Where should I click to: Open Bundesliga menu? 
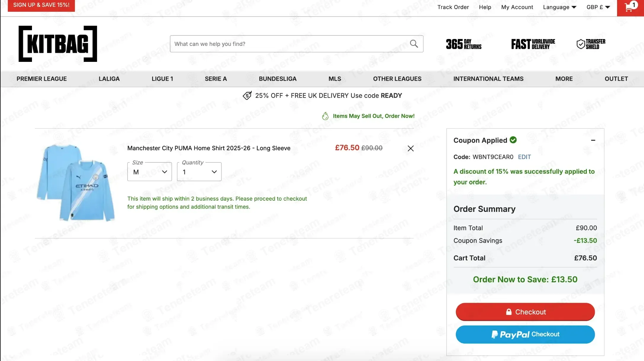click(x=278, y=79)
